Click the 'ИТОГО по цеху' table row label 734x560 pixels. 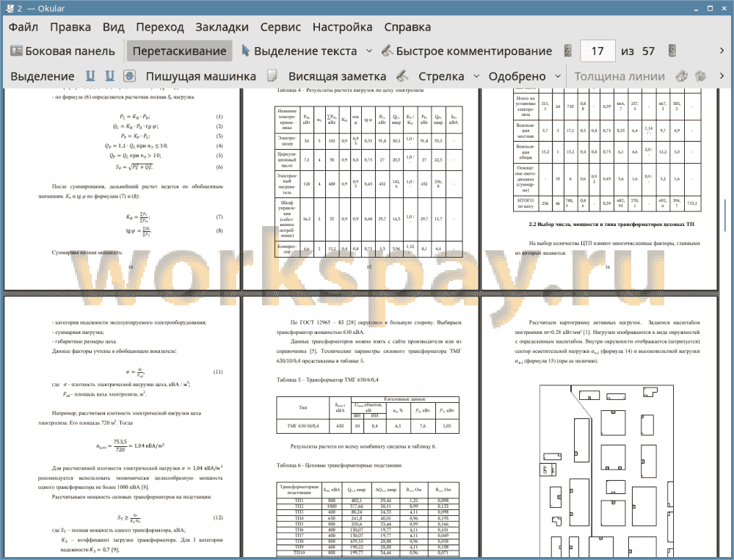(526, 203)
